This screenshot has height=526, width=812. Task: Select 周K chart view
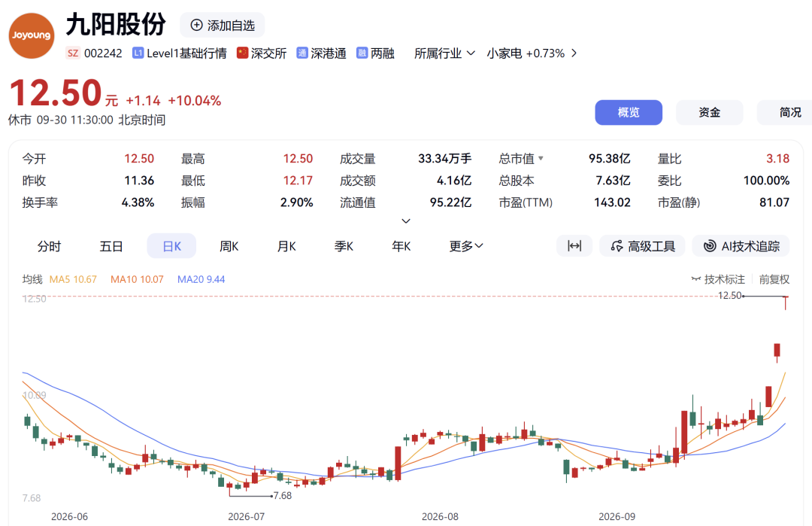(229, 245)
